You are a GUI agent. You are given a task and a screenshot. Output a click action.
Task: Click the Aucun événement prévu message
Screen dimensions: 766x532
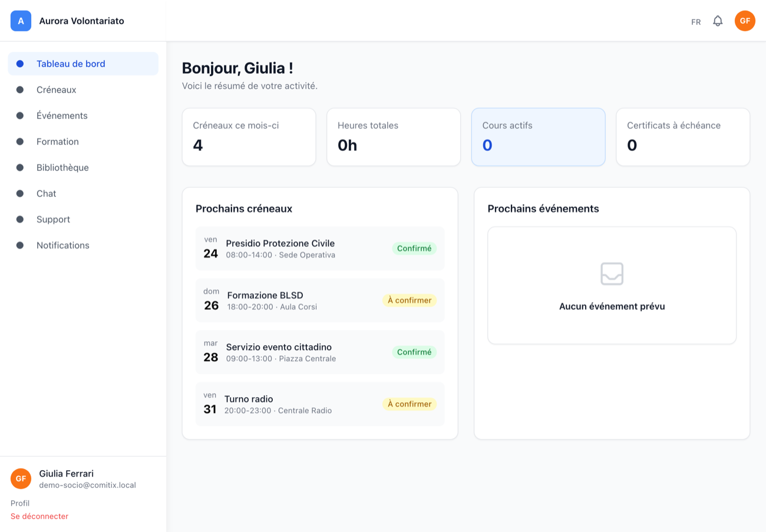[x=612, y=306]
